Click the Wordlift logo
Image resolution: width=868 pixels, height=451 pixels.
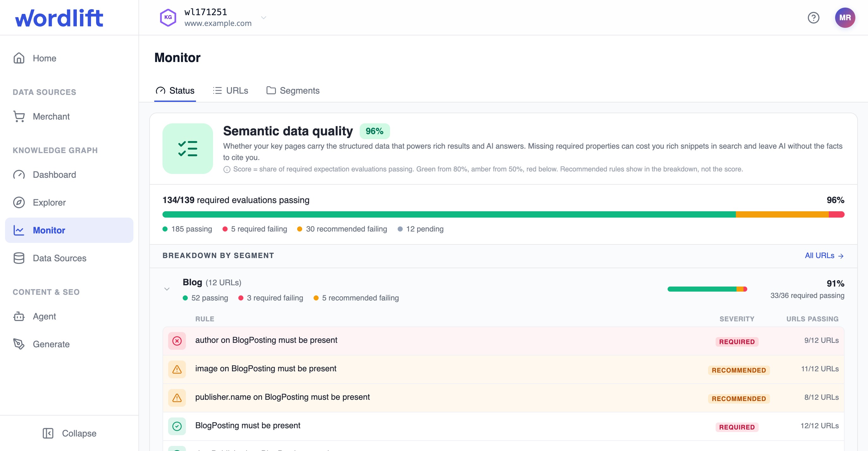pos(59,18)
